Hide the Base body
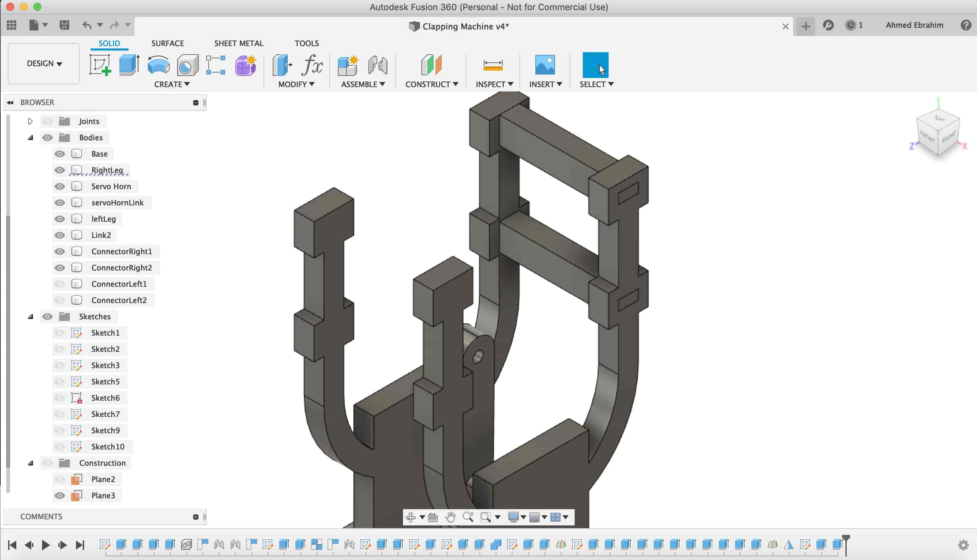977x560 pixels. point(59,154)
